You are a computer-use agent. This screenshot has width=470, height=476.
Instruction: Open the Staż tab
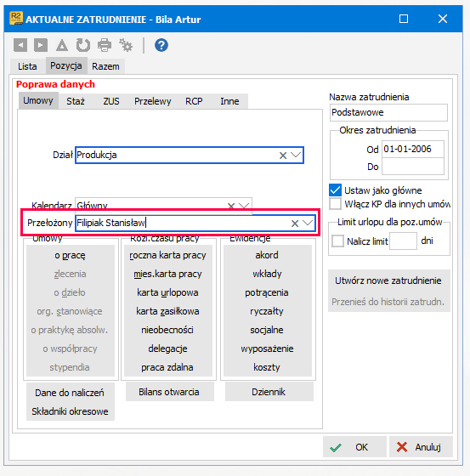[x=76, y=101]
